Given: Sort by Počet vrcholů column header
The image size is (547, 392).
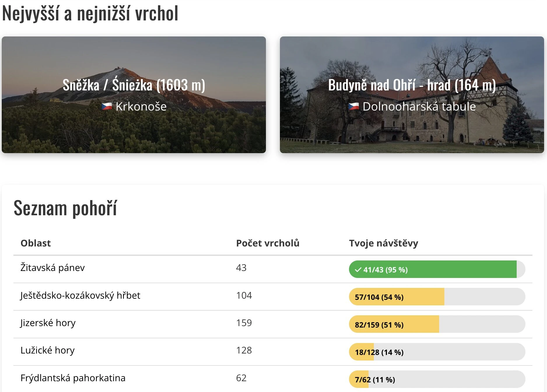Looking at the screenshot, I should [x=268, y=243].
